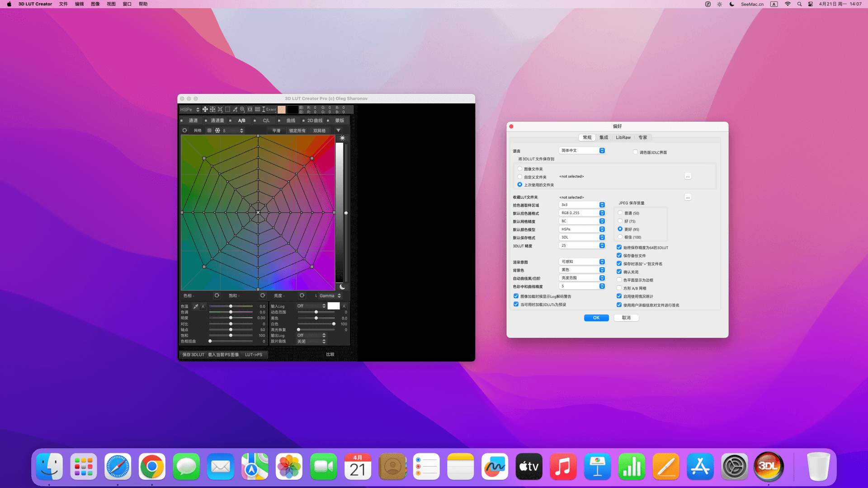Viewport: 868px width, 488px height.
Task: Click the sun brightness icon above luminance bar
Action: tap(342, 138)
